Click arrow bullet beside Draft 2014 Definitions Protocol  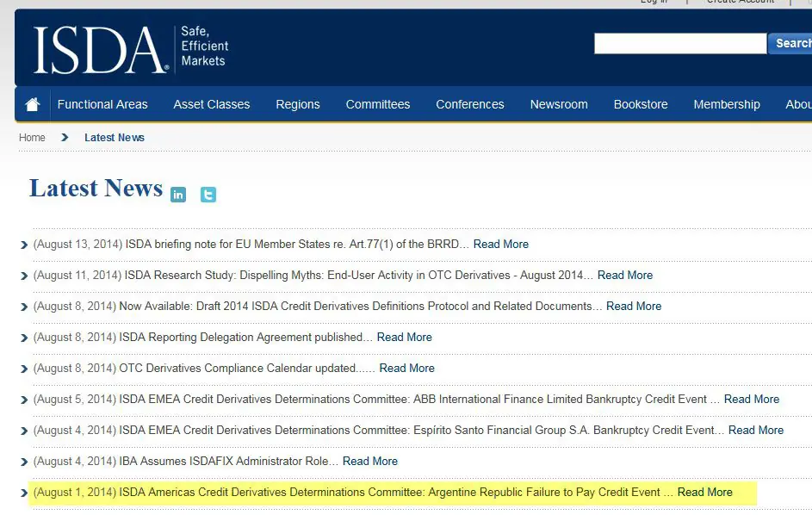24,307
